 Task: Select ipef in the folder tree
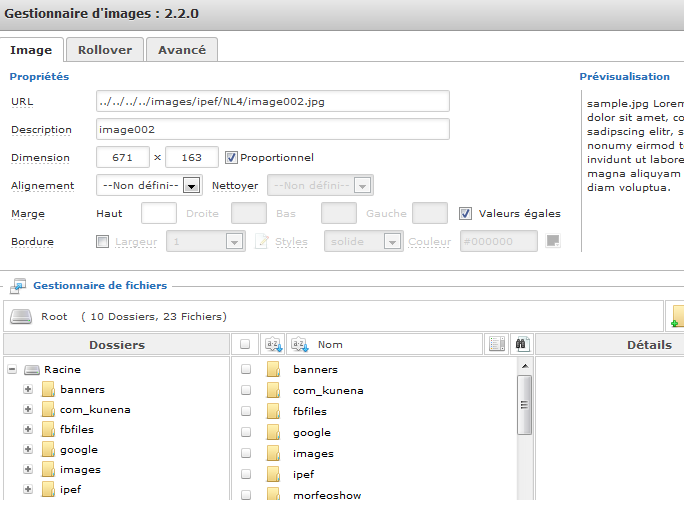(71, 489)
